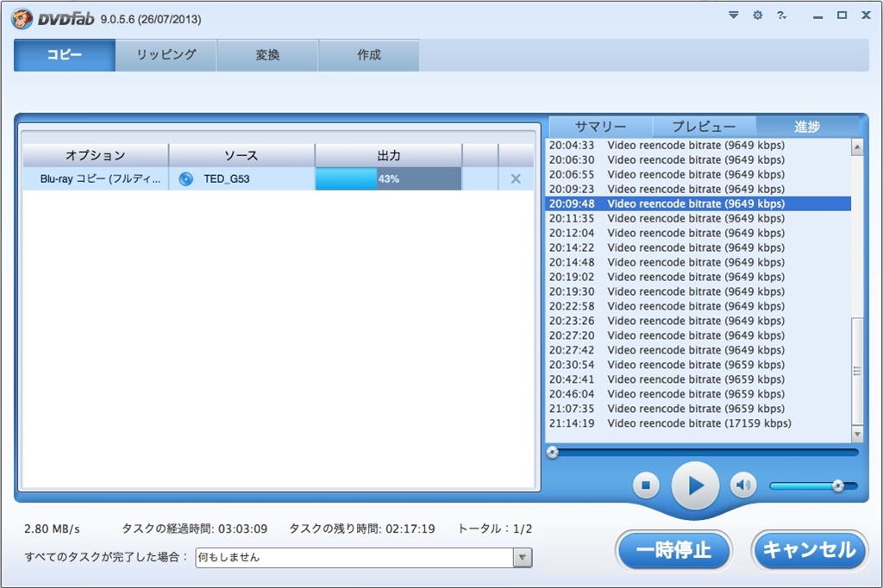Viewport: 883px width, 588px height.
Task: Mute audio via speaker icon
Action: click(743, 485)
